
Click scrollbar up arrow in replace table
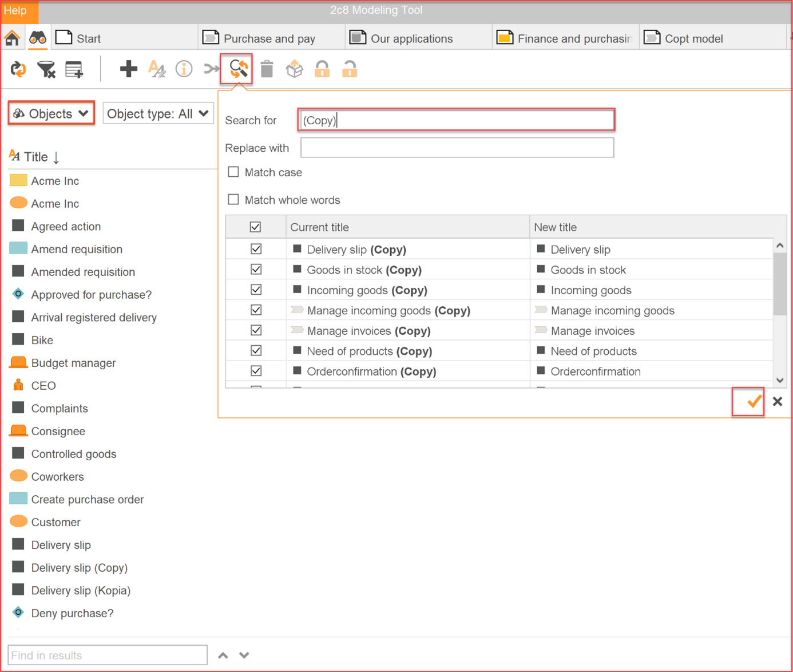[x=780, y=246]
